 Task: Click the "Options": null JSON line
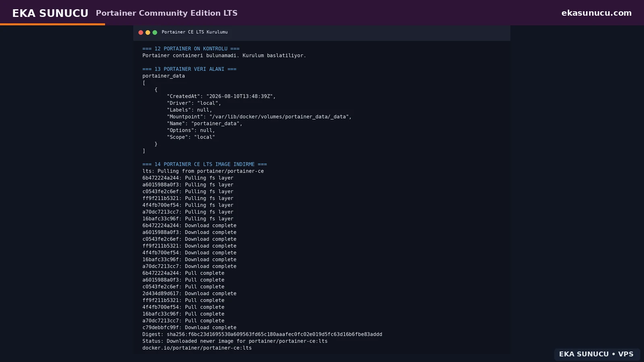(x=191, y=131)
